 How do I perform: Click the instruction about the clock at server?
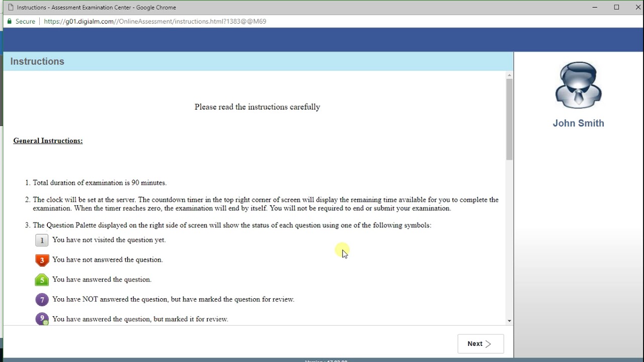tap(266, 204)
